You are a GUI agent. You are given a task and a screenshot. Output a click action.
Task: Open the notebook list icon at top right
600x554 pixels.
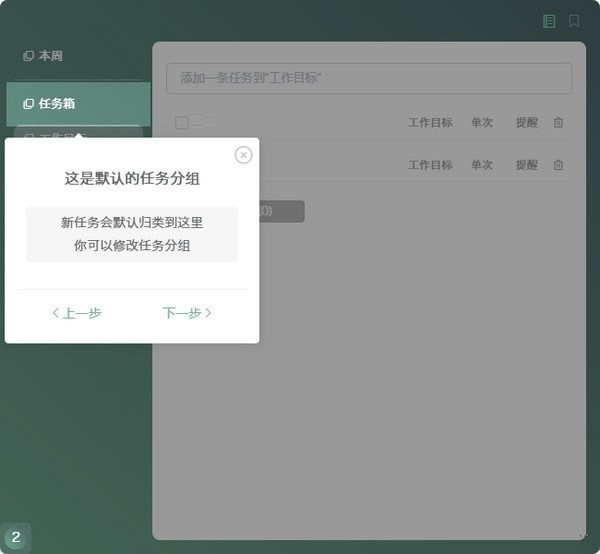pyautogui.click(x=549, y=21)
